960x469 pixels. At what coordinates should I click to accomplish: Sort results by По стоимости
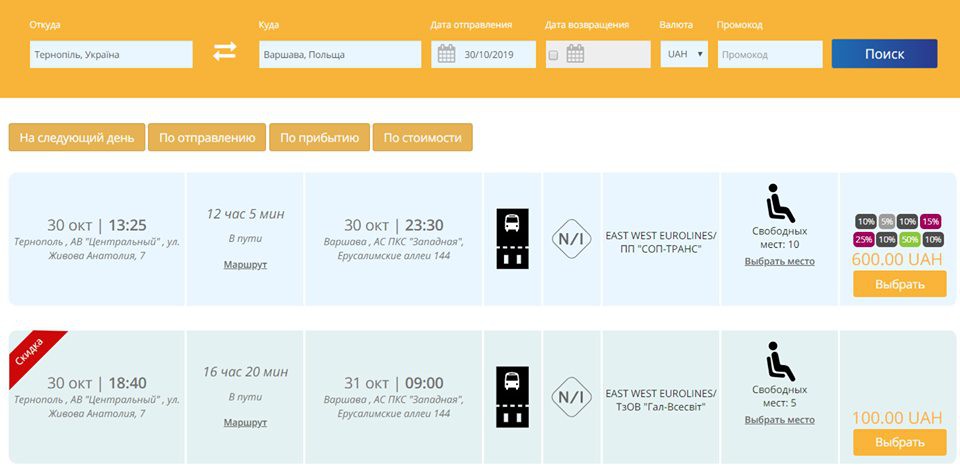pos(422,138)
